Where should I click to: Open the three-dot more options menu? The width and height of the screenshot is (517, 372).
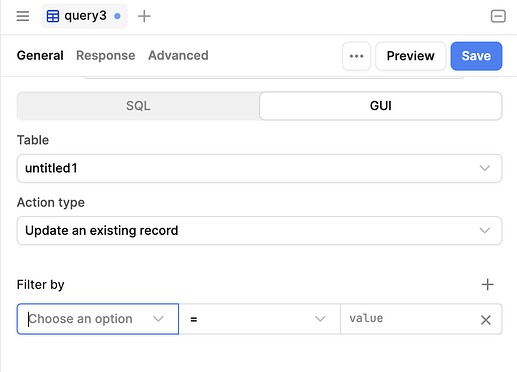click(x=356, y=56)
